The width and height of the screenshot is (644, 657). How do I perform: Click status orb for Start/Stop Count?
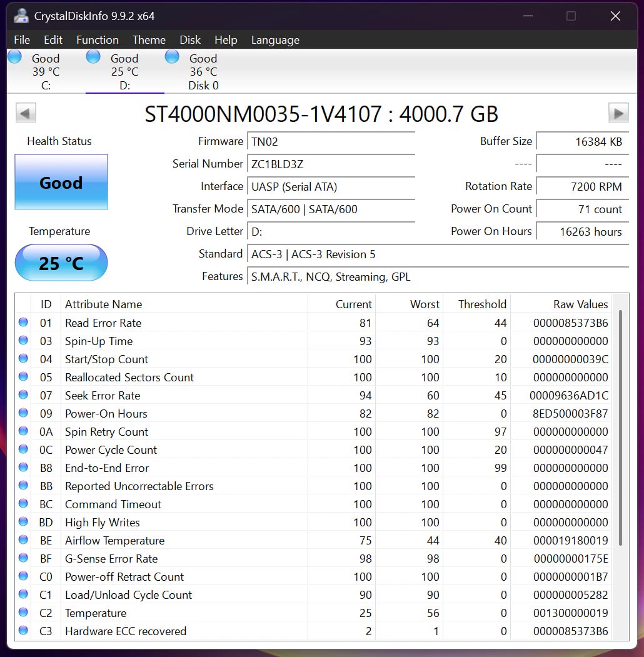[23, 358]
